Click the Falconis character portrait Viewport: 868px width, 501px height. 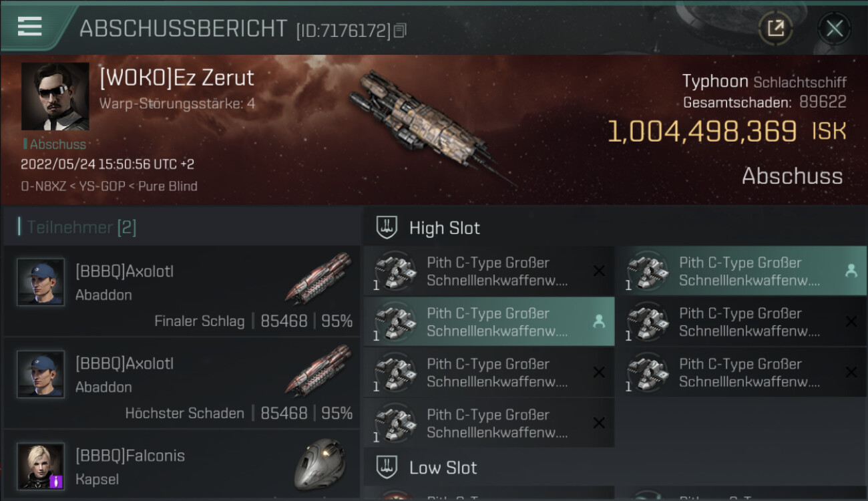click(41, 466)
